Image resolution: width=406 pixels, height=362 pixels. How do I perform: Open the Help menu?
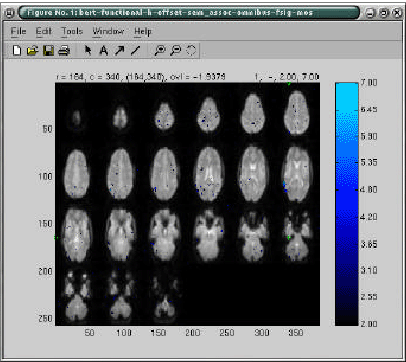[143, 31]
